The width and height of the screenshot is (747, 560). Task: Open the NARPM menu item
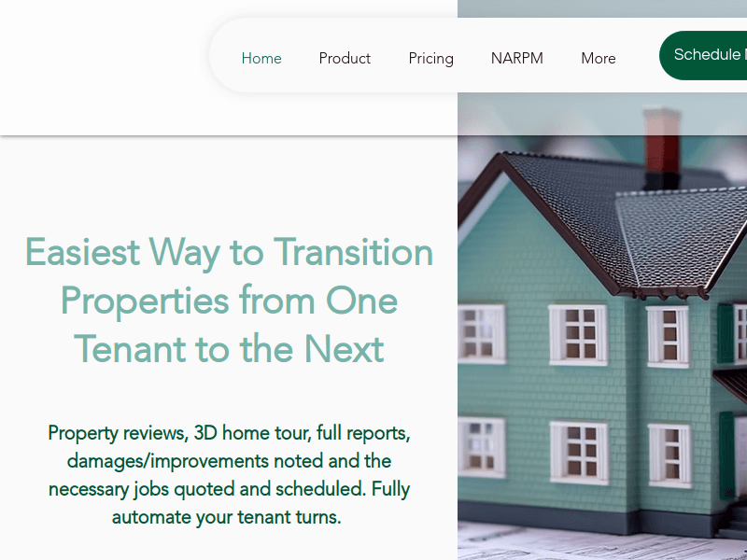pos(517,58)
